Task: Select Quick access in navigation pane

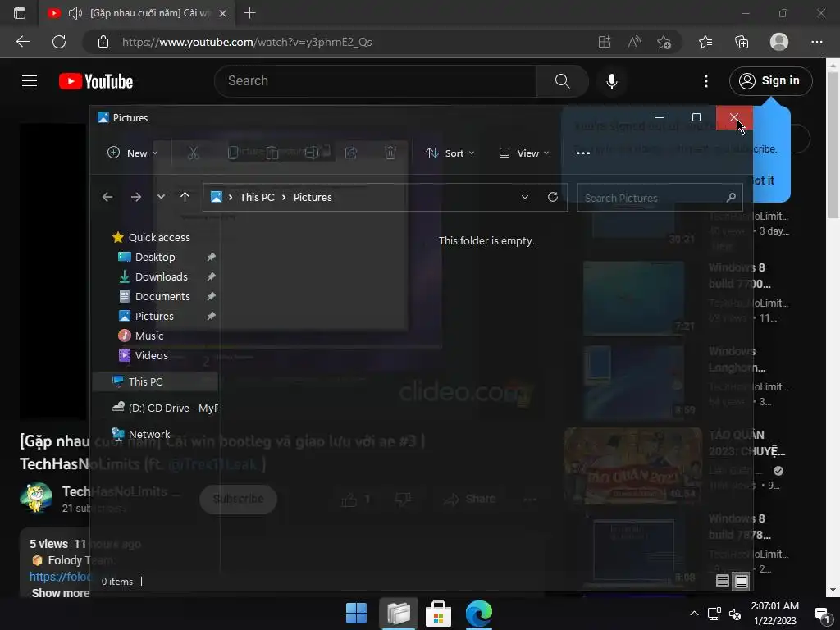Action: point(159,237)
